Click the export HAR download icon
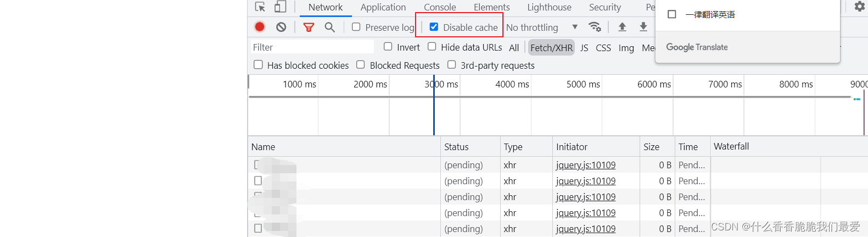Image resolution: width=868 pixels, height=237 pixels. click(x=643, y=27)
